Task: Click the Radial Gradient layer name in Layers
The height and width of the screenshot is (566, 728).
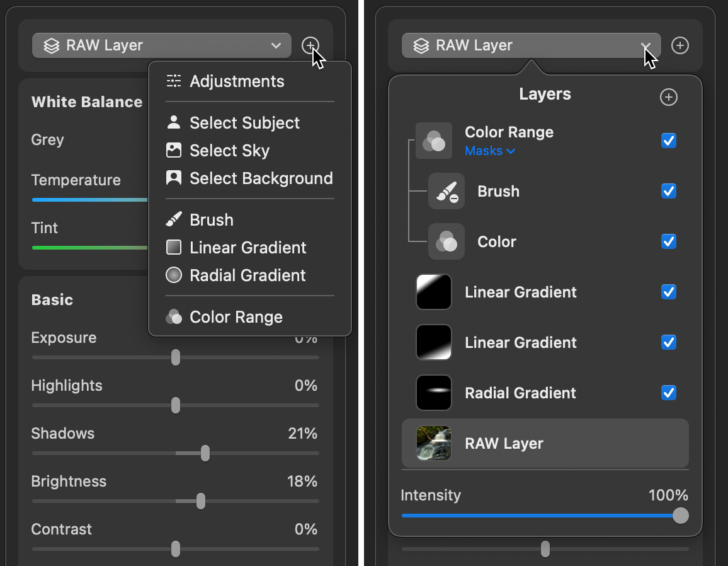Action: pos(520,393)
